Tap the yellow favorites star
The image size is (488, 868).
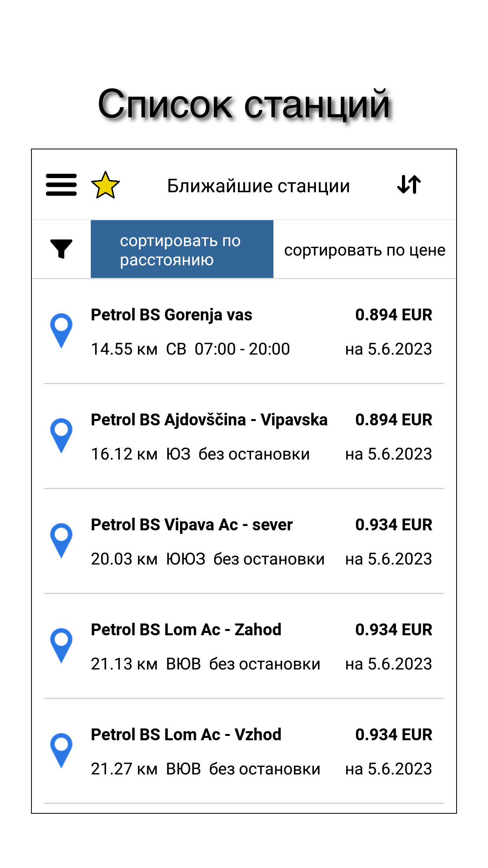(x=105, y=185)
